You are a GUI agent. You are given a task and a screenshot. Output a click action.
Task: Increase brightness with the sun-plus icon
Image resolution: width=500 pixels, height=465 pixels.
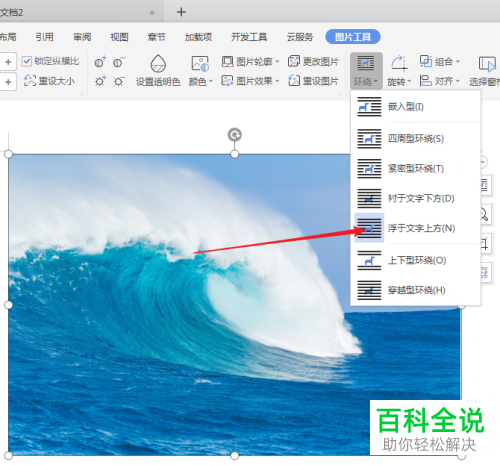pos(100,81)
